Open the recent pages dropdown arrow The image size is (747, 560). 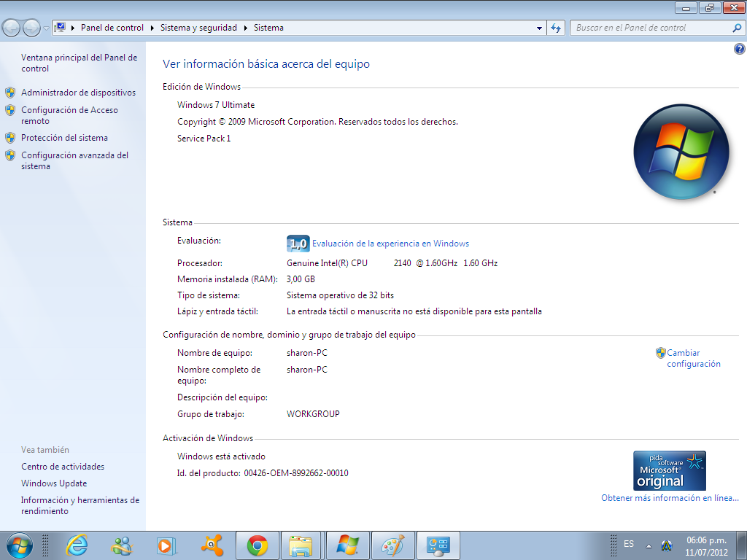[46, 28]
